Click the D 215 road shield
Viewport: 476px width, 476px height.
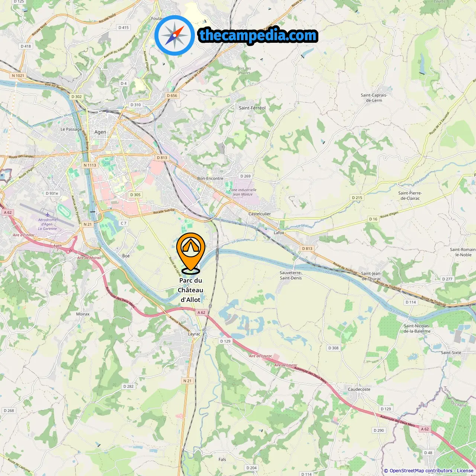357,198
